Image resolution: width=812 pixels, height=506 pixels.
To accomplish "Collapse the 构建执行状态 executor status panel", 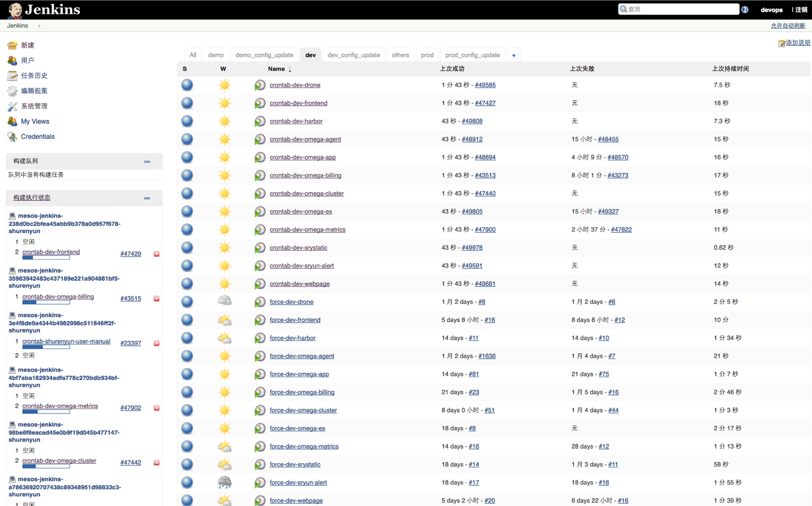I will point(147,198).
